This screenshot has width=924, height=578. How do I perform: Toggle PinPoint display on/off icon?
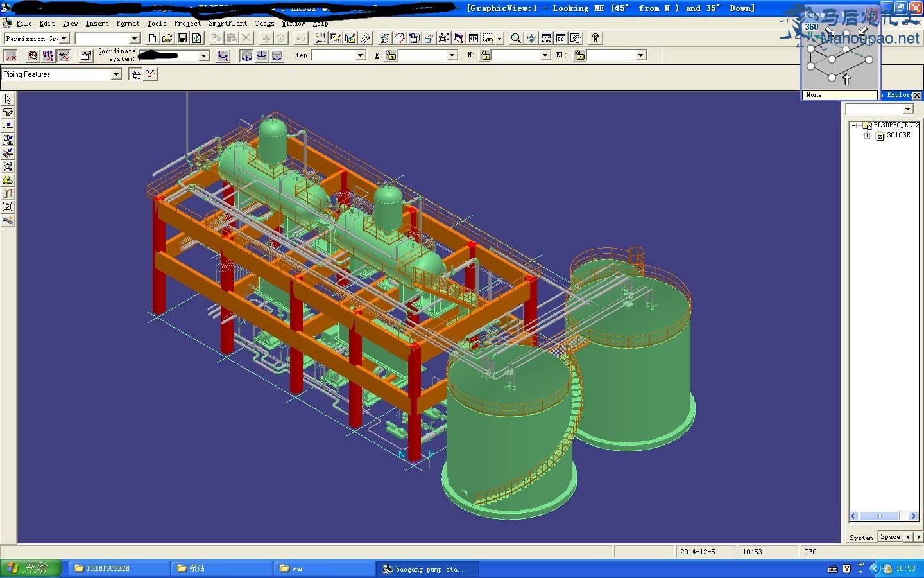pos(10,56)
